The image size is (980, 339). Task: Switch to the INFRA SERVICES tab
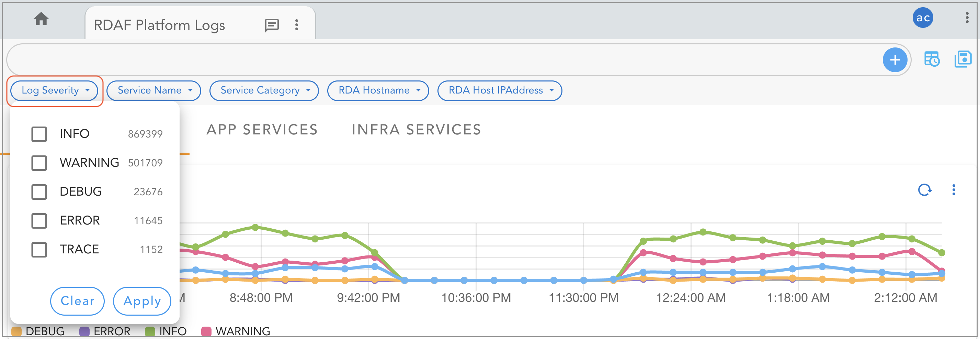point(417,130)
